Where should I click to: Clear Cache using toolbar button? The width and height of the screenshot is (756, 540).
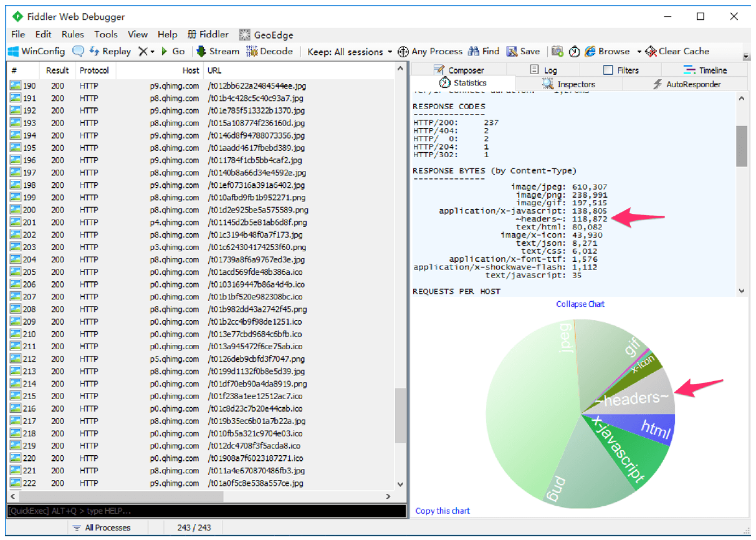point(677,52)
